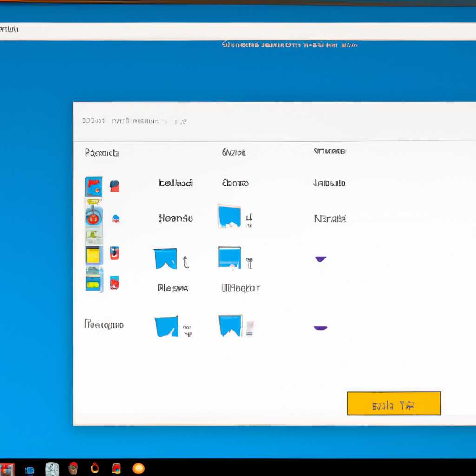Viewport: 476px width, 476px height.
Task: Select the round red icon in second row
Action: pos(93,217)
